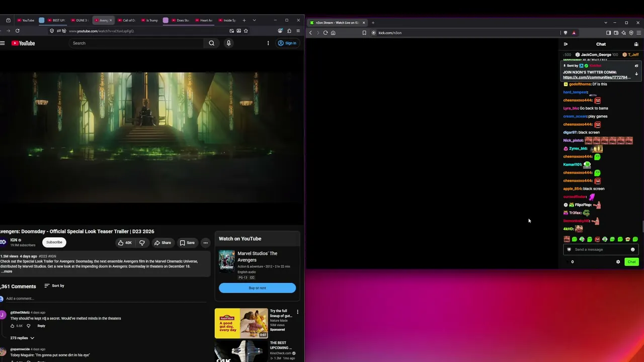Screen dimensions: 644x362
Task: Open Brave Shields icon in Kick browser
Action: (x=566, y=33)
